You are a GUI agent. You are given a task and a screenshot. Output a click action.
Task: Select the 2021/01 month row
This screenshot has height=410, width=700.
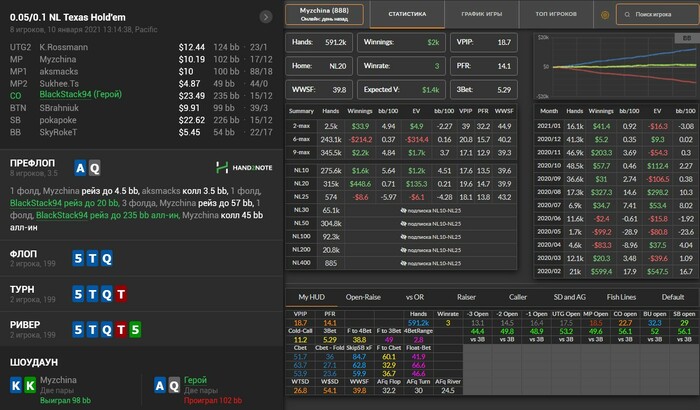616,126
